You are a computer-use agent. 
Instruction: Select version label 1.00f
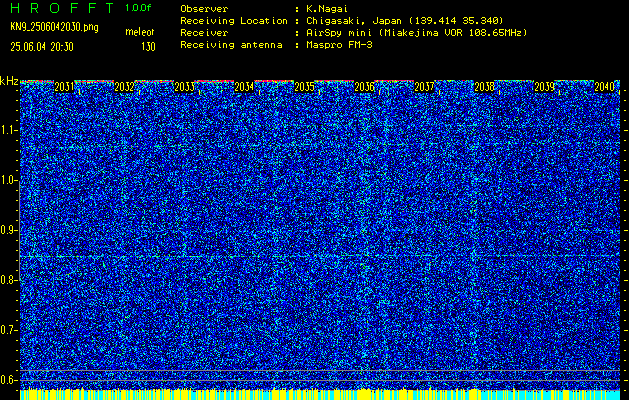pos(138,8)
